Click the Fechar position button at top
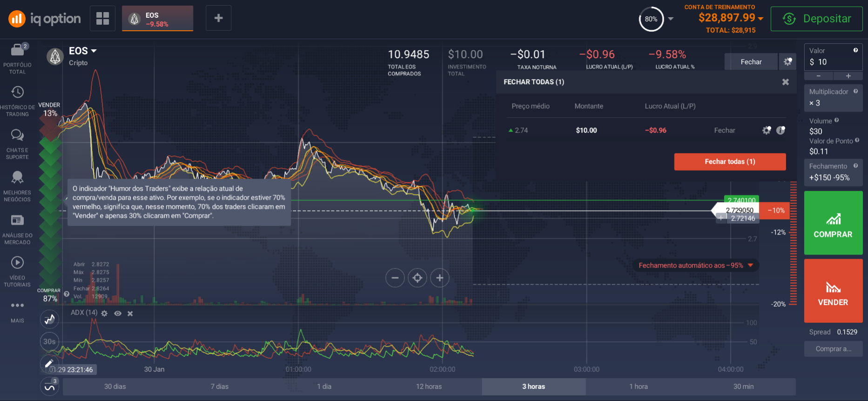 [x=751, y=62]
